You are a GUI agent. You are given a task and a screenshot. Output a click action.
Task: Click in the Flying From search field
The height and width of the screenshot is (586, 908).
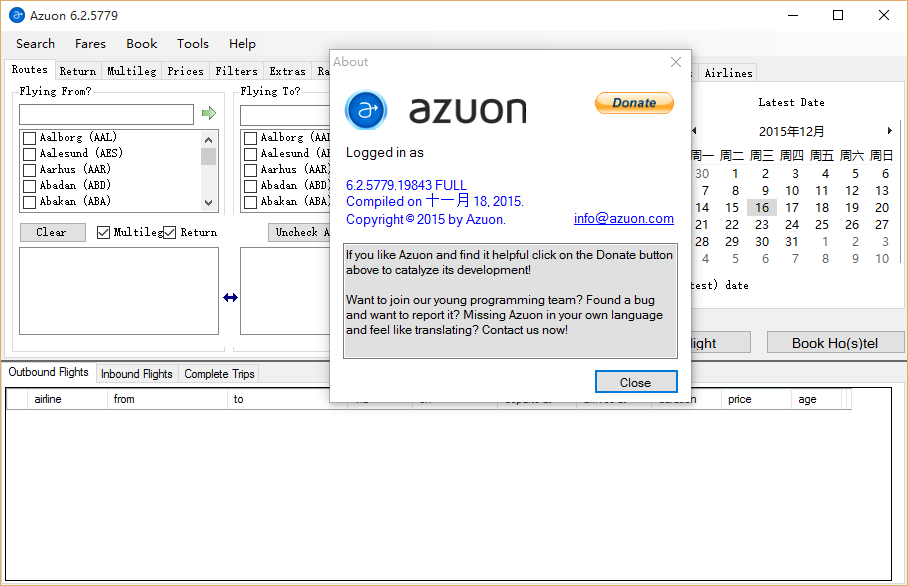[106, 115]
